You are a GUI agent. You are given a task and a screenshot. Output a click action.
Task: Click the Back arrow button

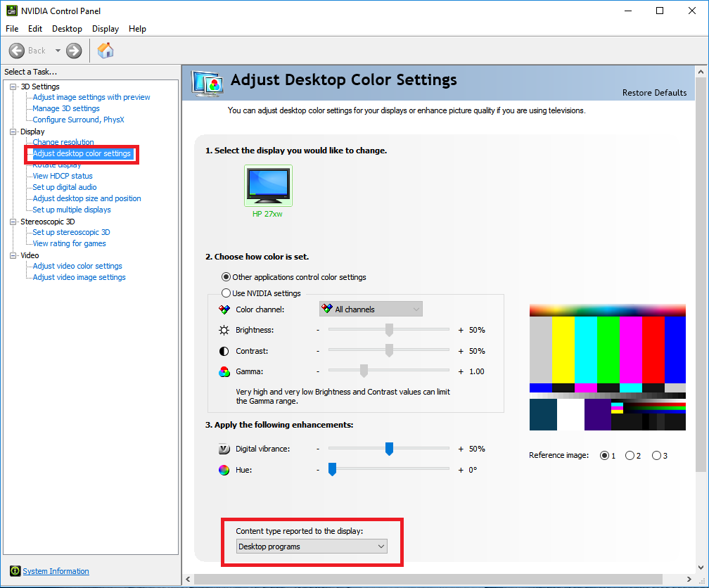(17, 51)
